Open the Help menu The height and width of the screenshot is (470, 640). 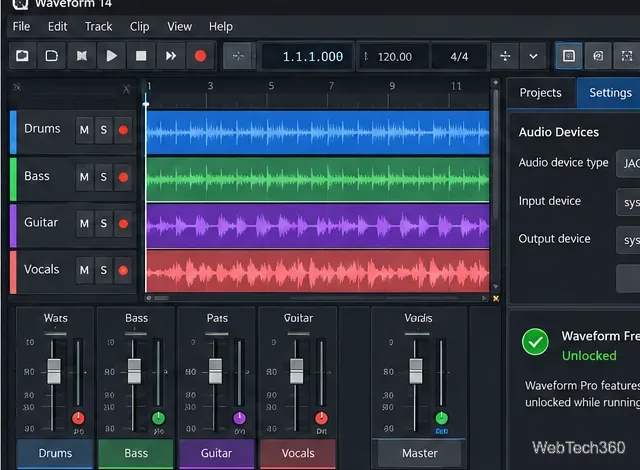(221, 27)
